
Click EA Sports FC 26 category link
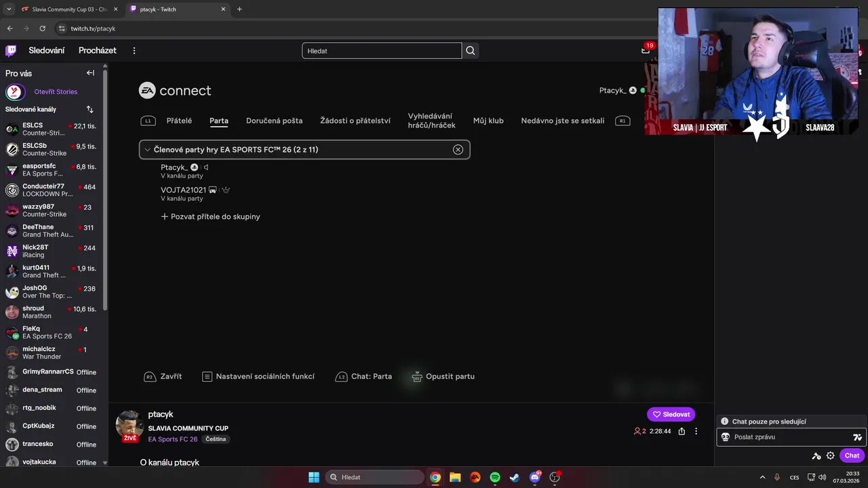[x=173, y=439]
